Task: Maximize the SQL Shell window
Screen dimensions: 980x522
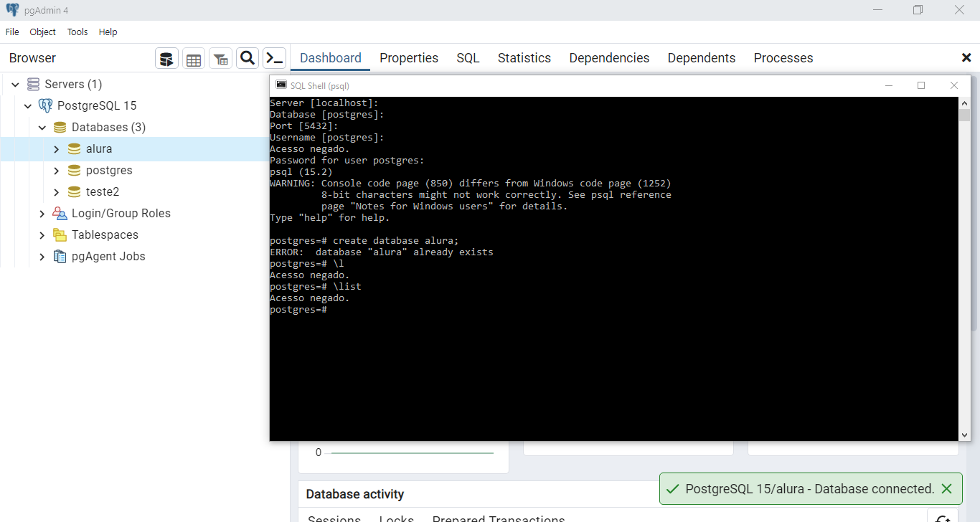Action: point(921,85)
